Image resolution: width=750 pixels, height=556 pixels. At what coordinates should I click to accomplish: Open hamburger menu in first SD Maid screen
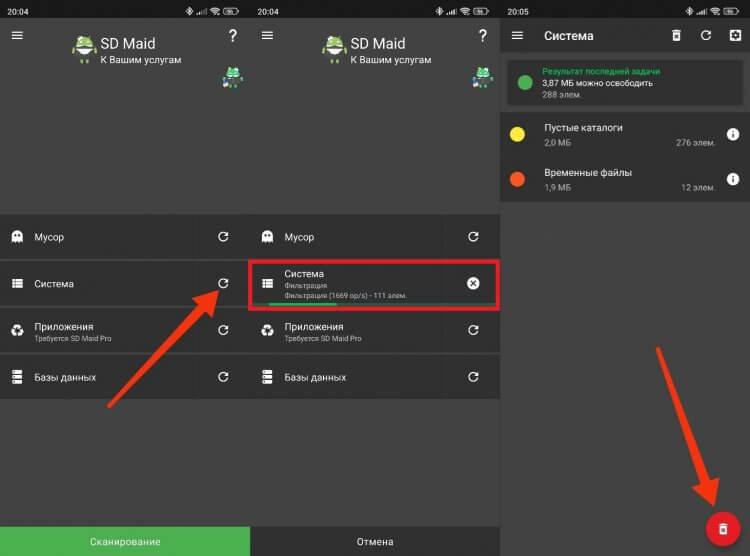coord(17,35)
